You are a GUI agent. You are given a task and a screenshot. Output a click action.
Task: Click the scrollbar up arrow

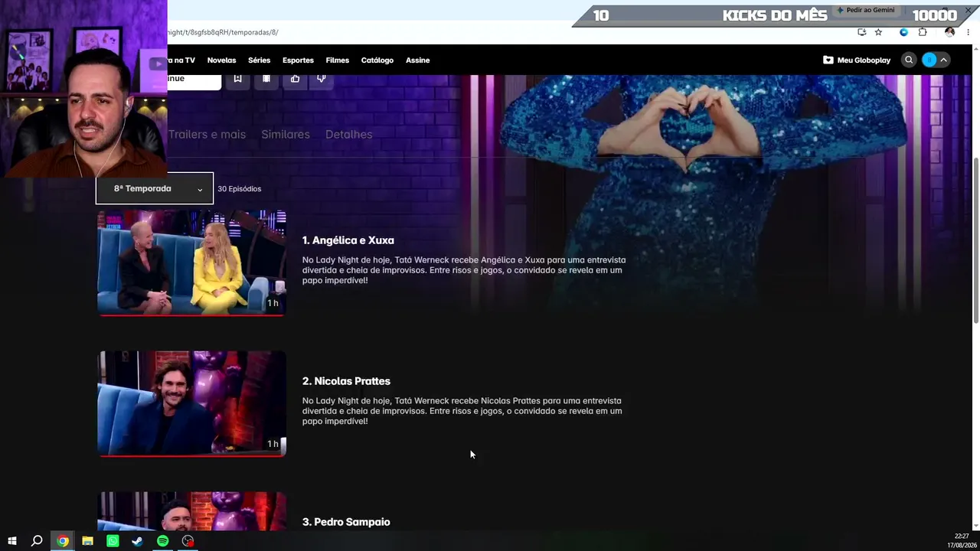coord(975,49)
